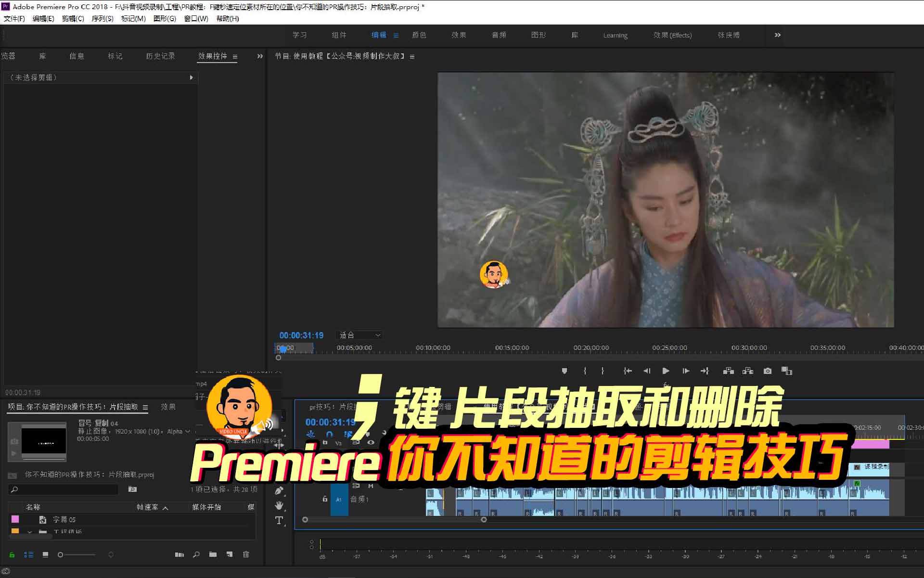Click the Extract button
Viewport: 924px width, 578px height.
click(748, 371)
